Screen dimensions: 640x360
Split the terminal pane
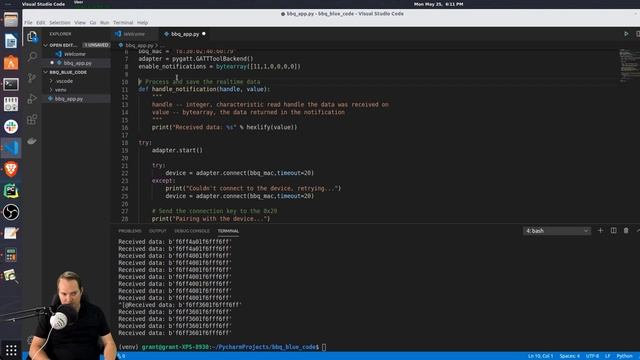[613, 231]
